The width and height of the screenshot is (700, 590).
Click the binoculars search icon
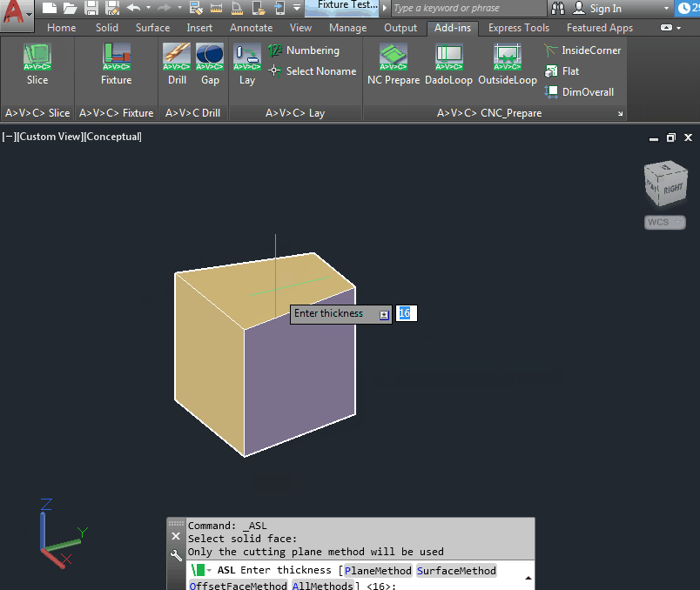558,8
